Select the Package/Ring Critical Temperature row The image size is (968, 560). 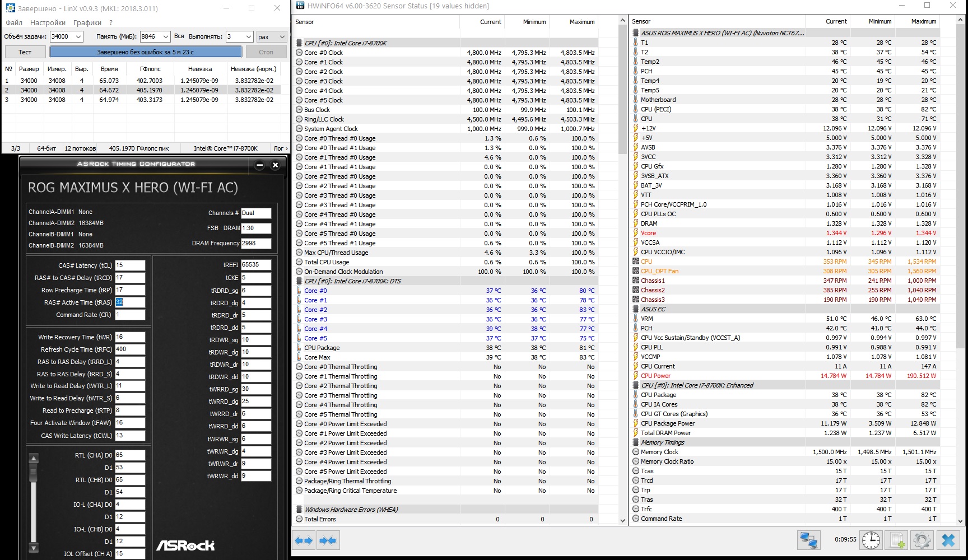coord(446,491)
